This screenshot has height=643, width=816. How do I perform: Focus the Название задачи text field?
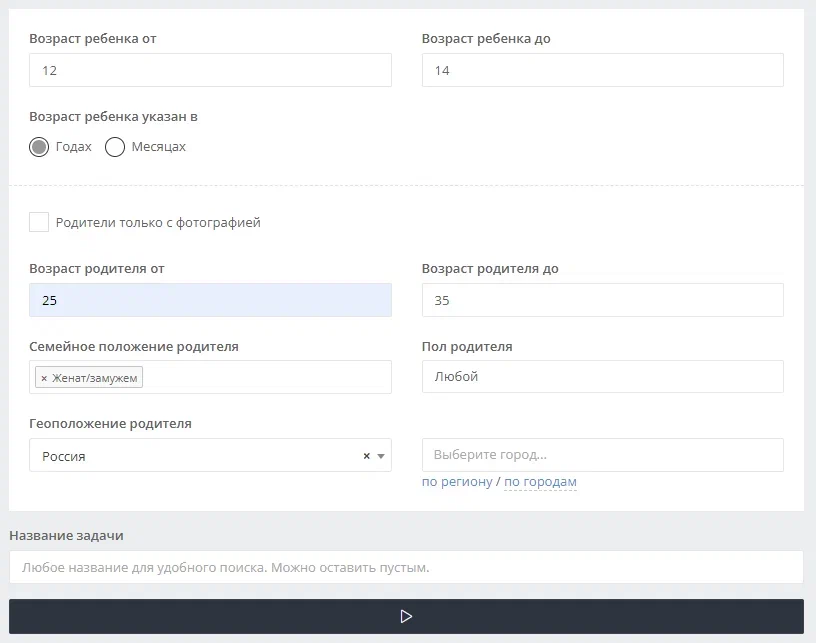406,567
